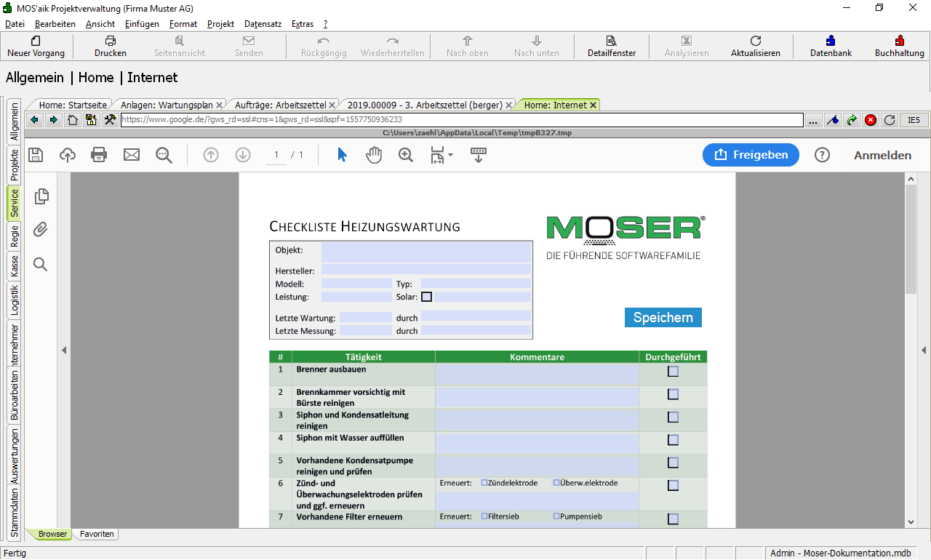Open the Projekt menu

[220, 24]
